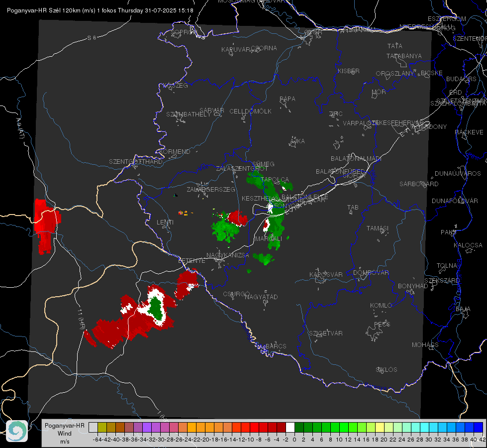This screenshot has width=487, height=448.
Task: Click the KAPOSVAR city label
Action: 326,274
